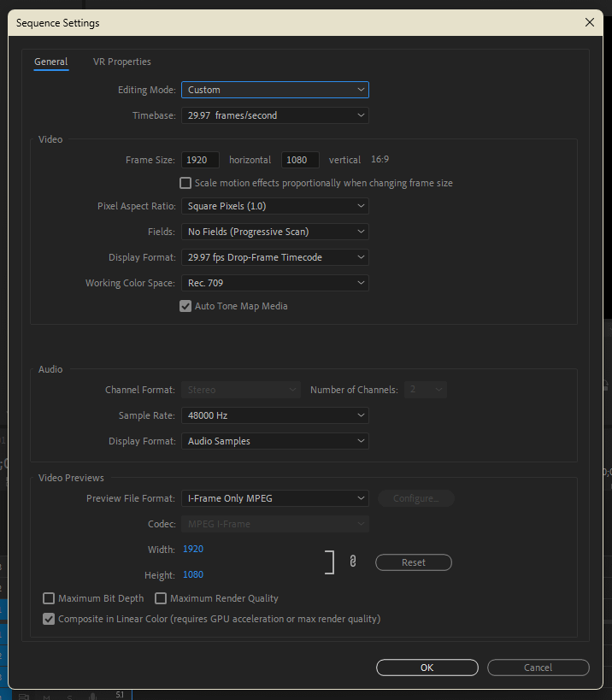
Task: Open the Fields dropdown
Action: pos(274,232)
